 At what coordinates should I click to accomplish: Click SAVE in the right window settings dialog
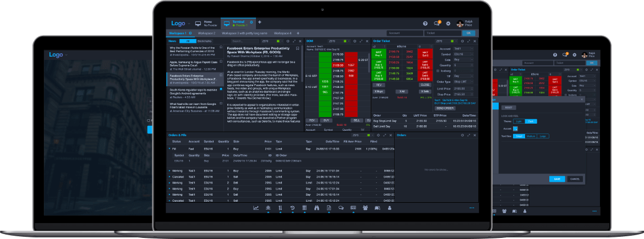coord(557,179)
